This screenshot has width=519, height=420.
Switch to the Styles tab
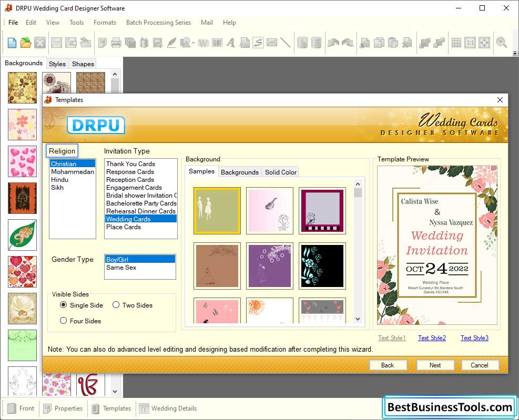coord(57,64)
